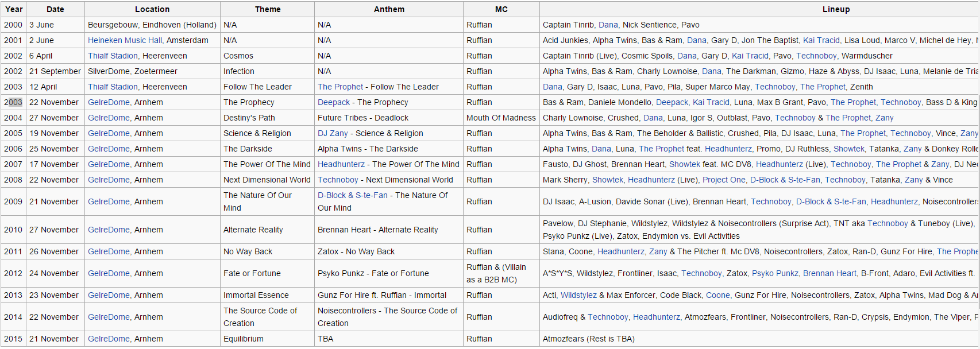This screenshot has width=980, height=349.
Task: Follow The Prophet link in the 2003 anthem cell
Action: tap(340, 87)
